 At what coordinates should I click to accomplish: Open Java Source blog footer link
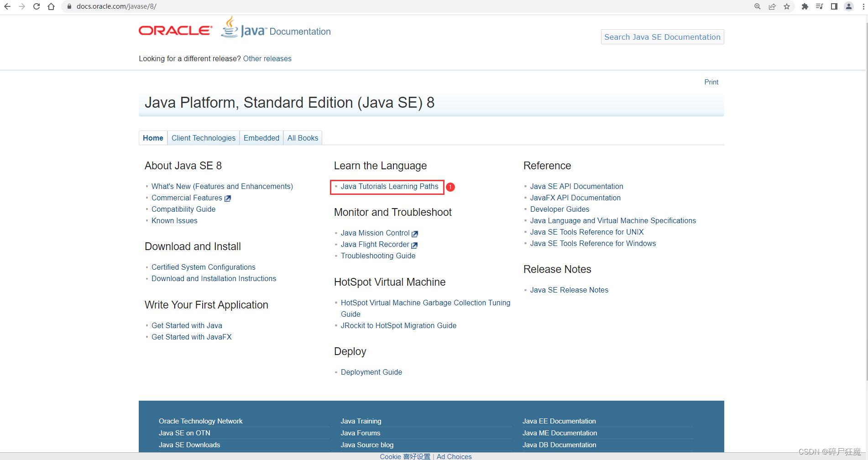coord(367,444)
